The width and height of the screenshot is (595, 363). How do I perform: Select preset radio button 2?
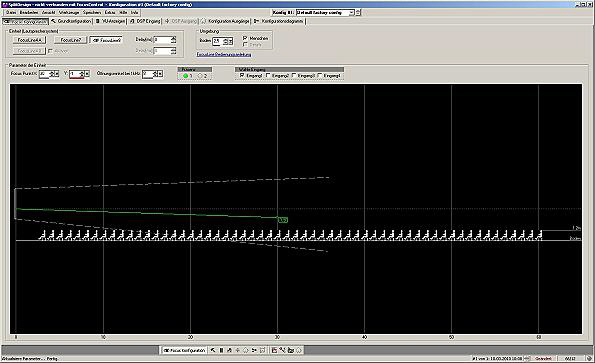tap(200, 76)
